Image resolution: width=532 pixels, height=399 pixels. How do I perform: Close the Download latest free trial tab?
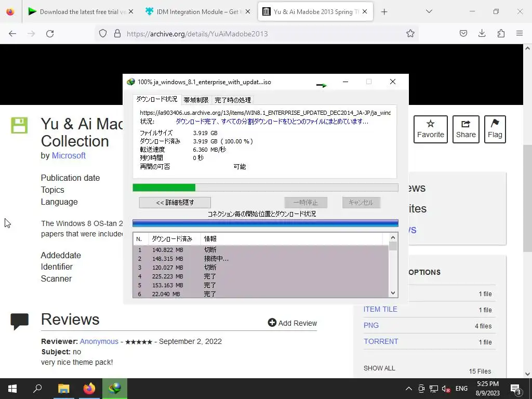pos(131,11)
